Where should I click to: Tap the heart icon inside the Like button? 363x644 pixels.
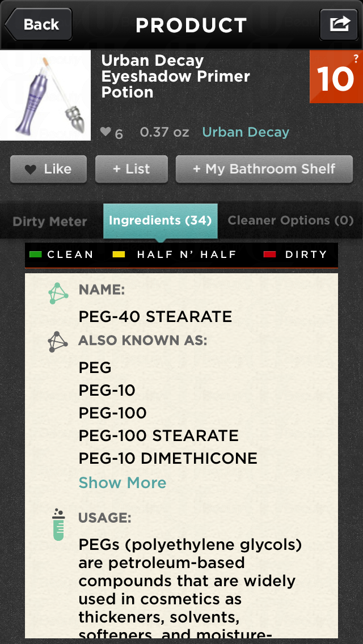31,168
